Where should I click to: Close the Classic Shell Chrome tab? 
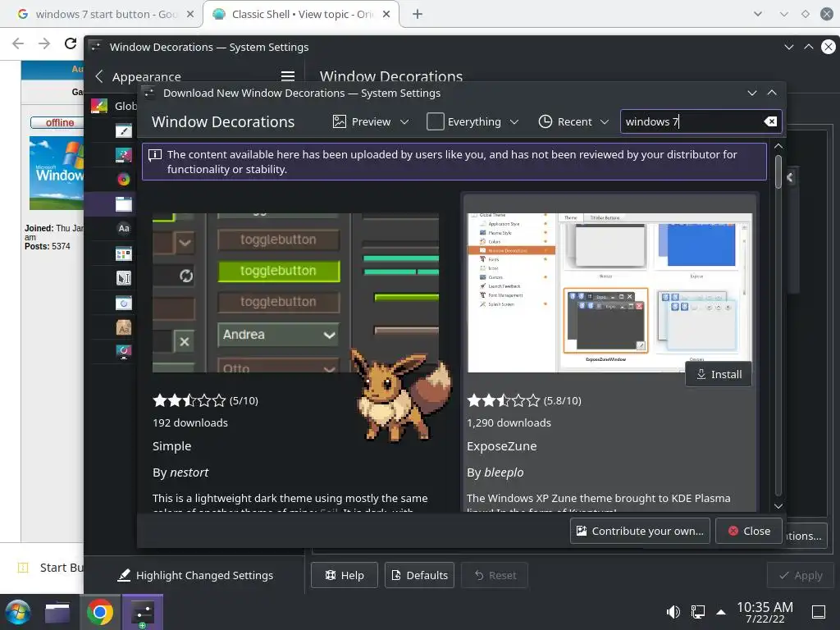(x=386, y=14)
